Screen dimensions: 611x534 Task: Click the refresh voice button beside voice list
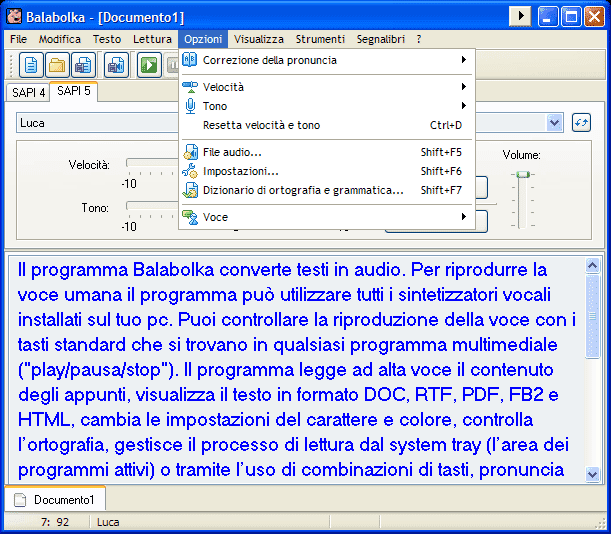[x=581, y=123]
